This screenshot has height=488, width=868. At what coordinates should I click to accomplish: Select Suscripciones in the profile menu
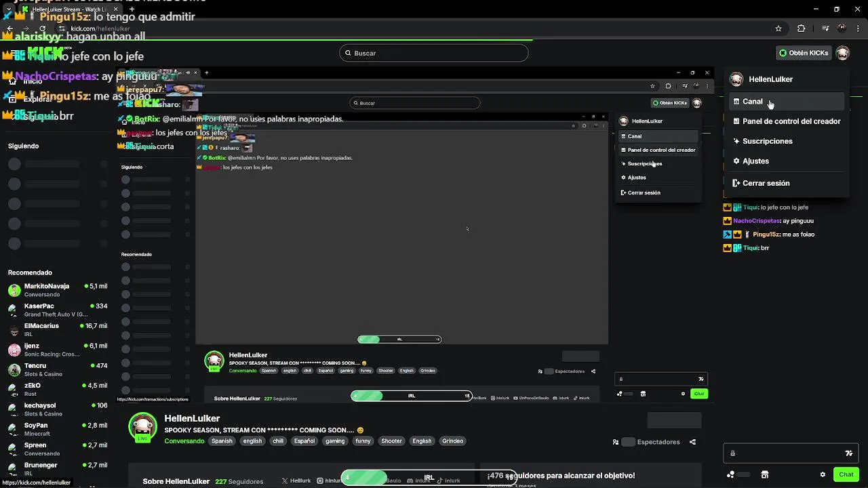[787, 141]
